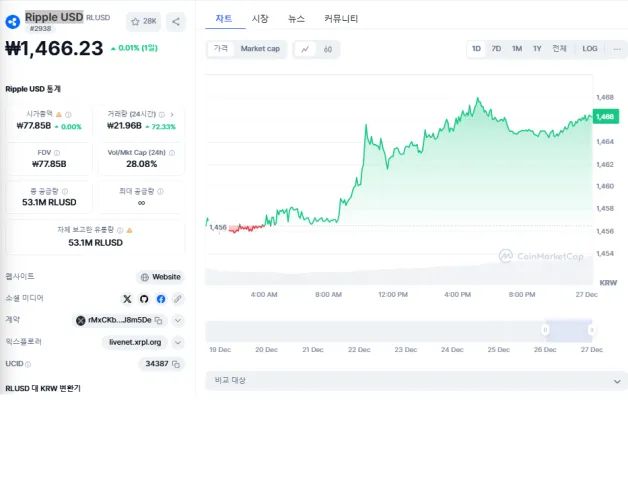This screenshot has width=628, height=480.
Task: Click the left handle of date range slider
Action: [x=545, y=330]
